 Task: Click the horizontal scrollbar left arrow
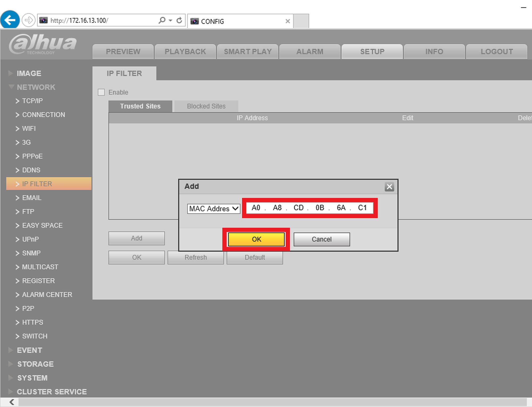tap(12, 402)
